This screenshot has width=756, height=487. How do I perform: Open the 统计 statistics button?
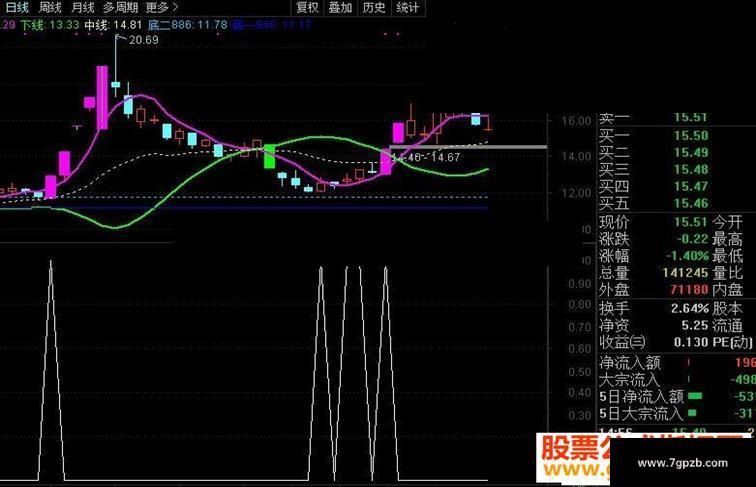(407, 8)
